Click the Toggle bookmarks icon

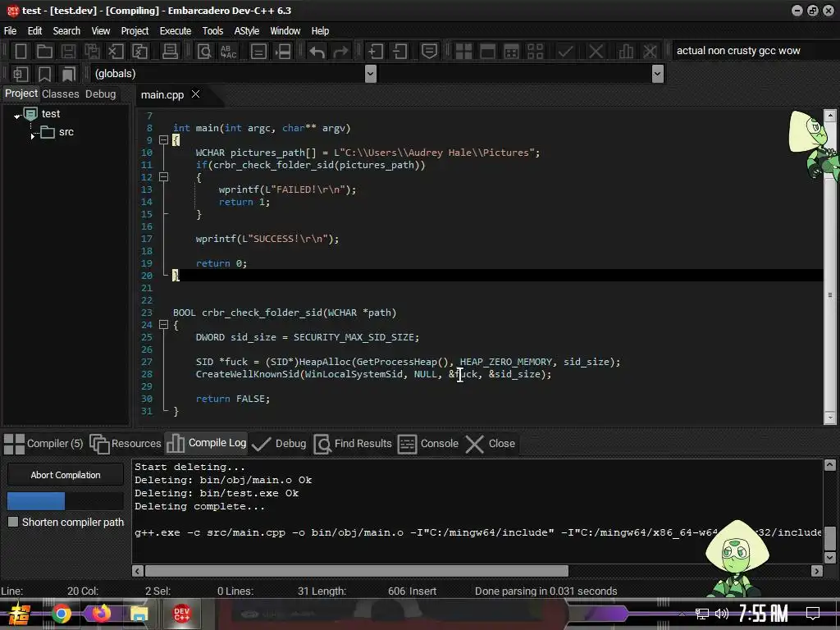pyautogui.click(x=44, y=74)
